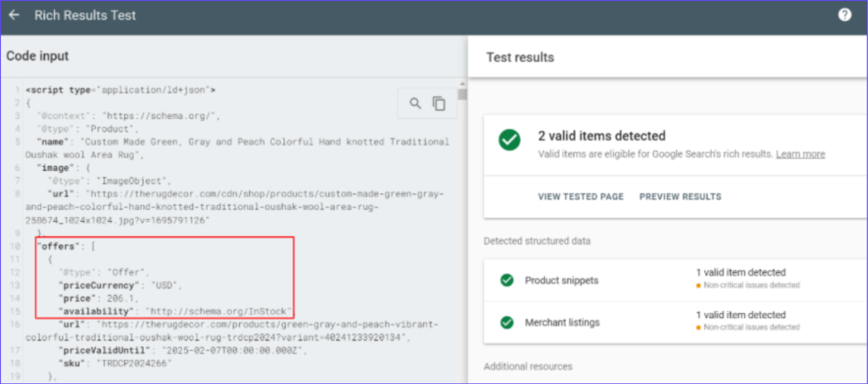The height and width of the screenshot is (384, 868).
Task: Click the green check icon for Merchant listings
Action: [507, 321]
